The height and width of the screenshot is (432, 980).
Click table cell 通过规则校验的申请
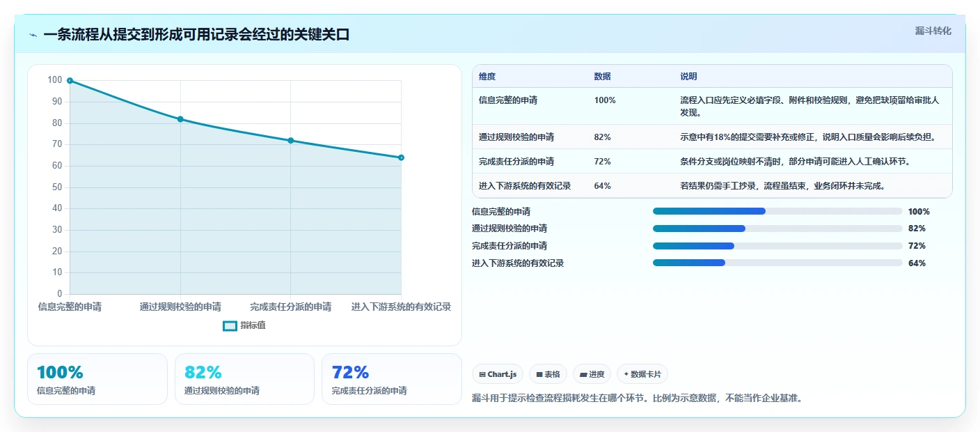516,137
